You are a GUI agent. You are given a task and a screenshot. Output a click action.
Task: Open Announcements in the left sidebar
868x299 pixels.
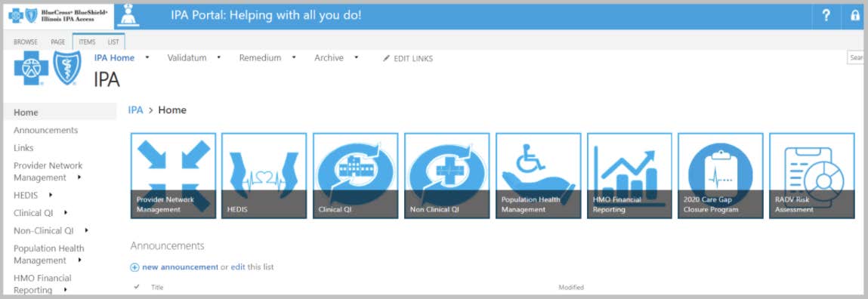click(46, 130)
